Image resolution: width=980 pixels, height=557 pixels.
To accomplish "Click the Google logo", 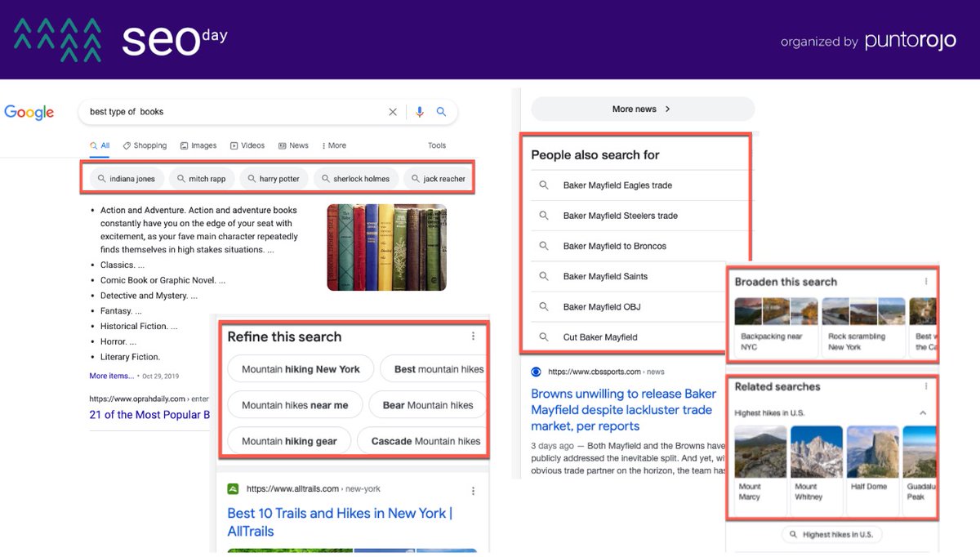I will pyautogui.click(x=29, y=113).
